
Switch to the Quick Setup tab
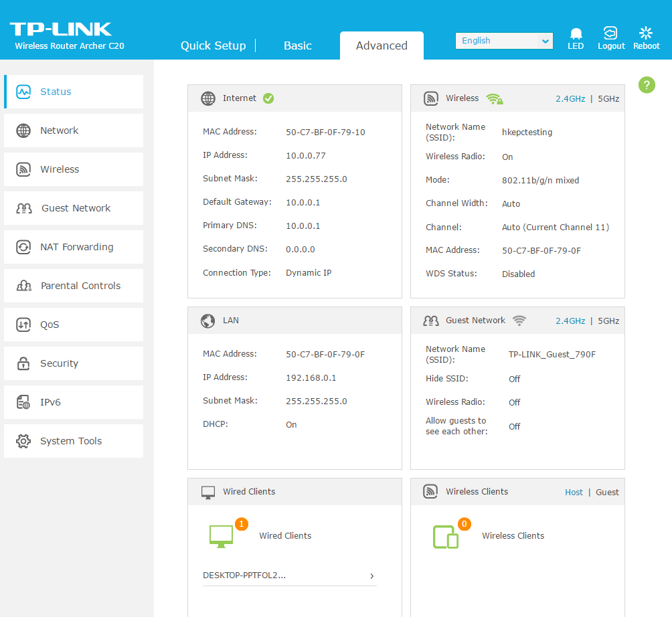point(214,46)
